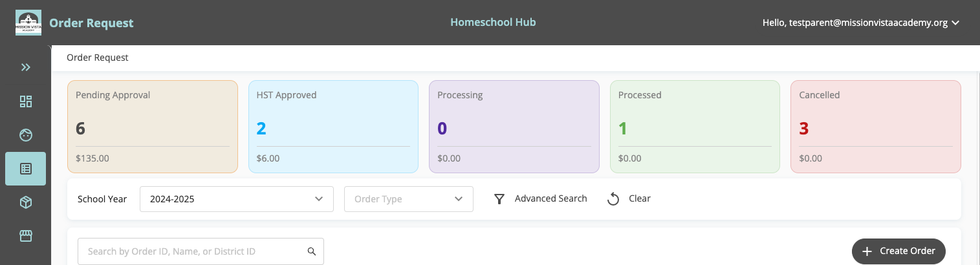The image size is (980, 265).
Task: Click the Homeschool Hub title
Action: (493, 22)
